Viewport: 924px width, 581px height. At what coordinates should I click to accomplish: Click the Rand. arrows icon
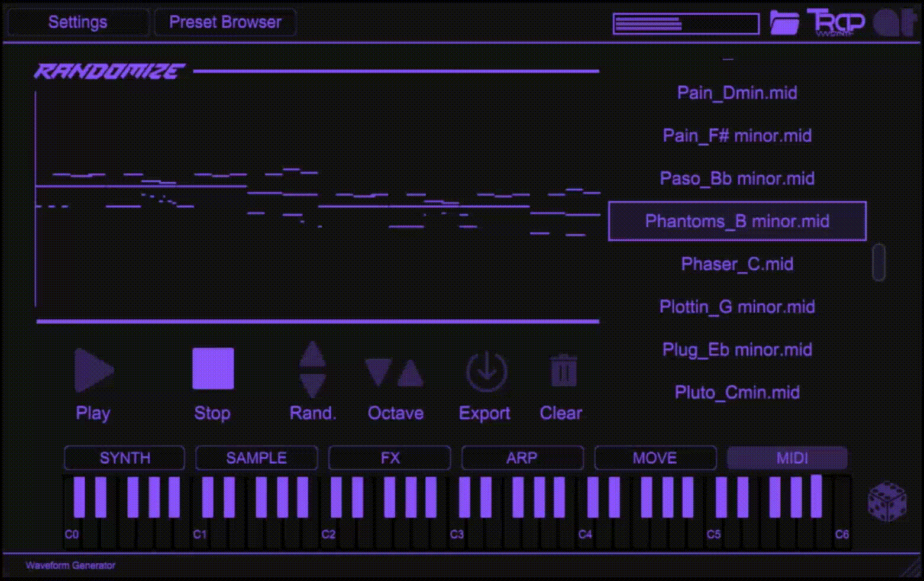(x=313, y=370)
